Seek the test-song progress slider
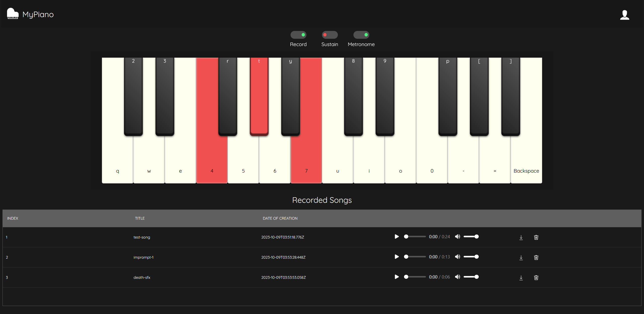The image size is (644, 314). [415, 237]
